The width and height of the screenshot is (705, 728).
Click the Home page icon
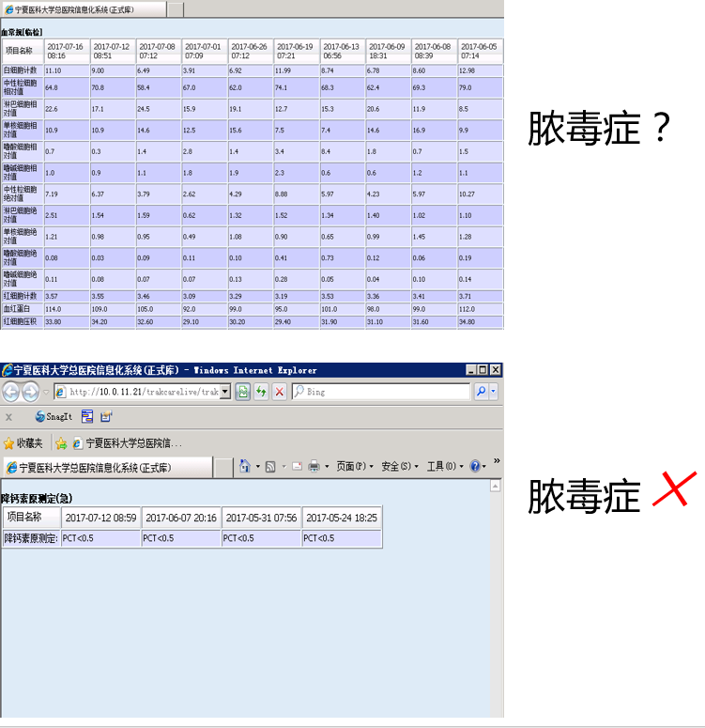(245, 466)
